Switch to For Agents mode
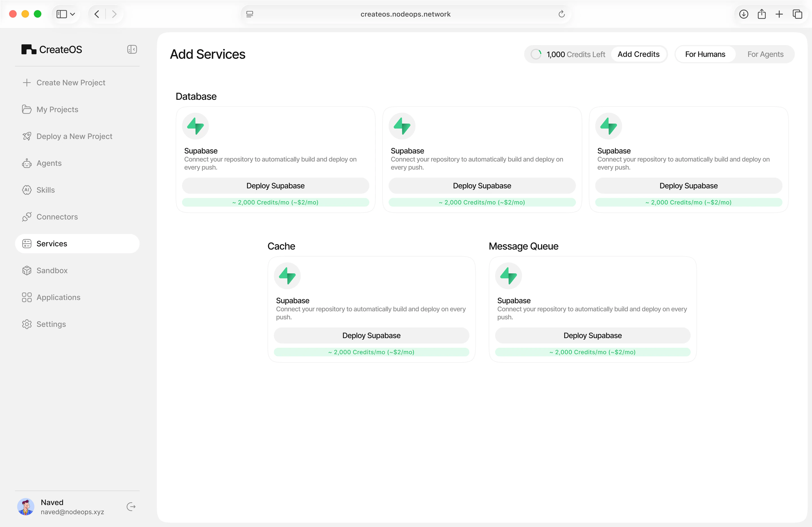This screenshot has height=527, width=812. (765, 54)
